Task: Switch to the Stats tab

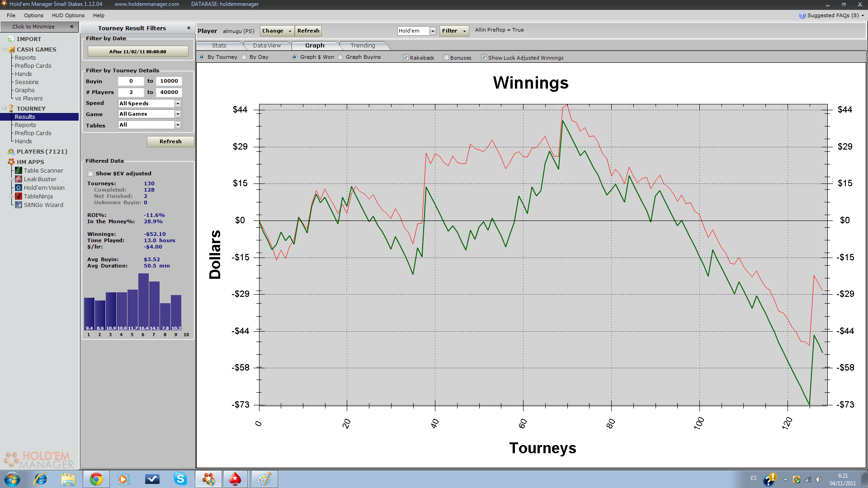Action: pos(219,46)
